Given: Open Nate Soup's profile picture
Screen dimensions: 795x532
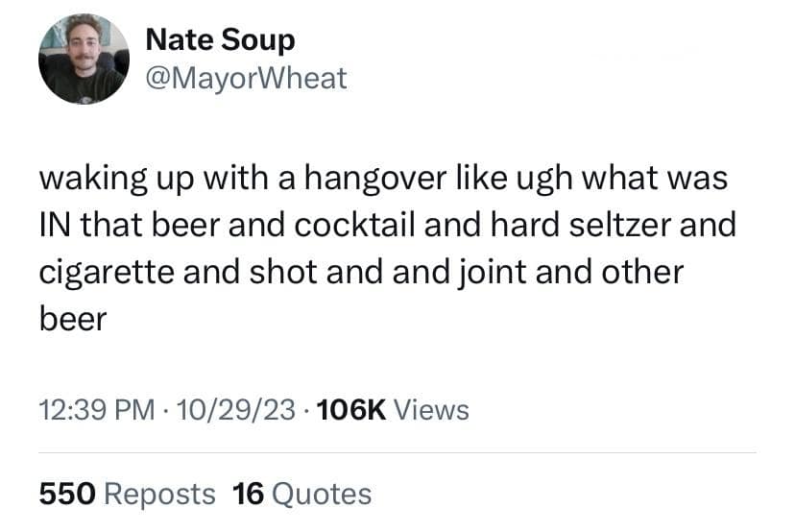Looking at the screenshot, I should coord(84,60).
